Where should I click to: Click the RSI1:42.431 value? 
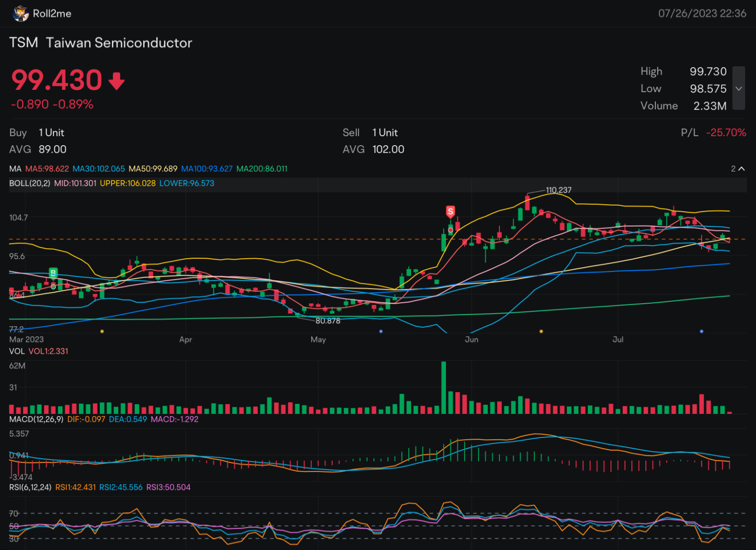[x=76, y=488]
